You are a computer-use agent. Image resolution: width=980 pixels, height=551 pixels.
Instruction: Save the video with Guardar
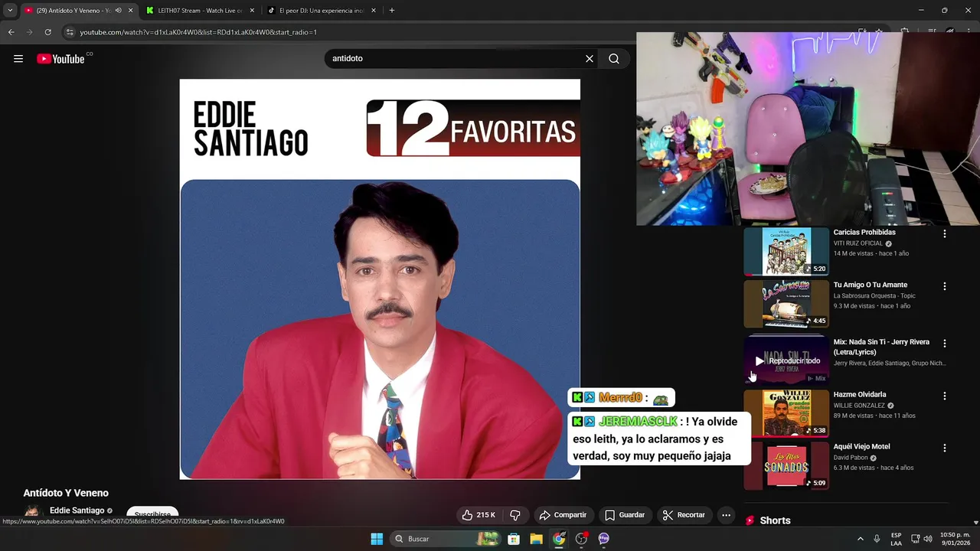[x=625, y=515]
